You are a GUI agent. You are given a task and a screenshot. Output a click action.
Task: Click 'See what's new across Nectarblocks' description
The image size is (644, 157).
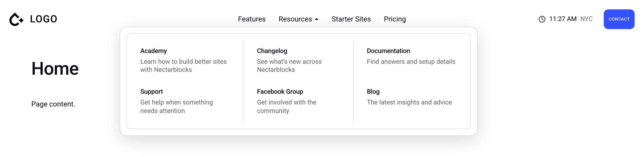click(289, 66)
